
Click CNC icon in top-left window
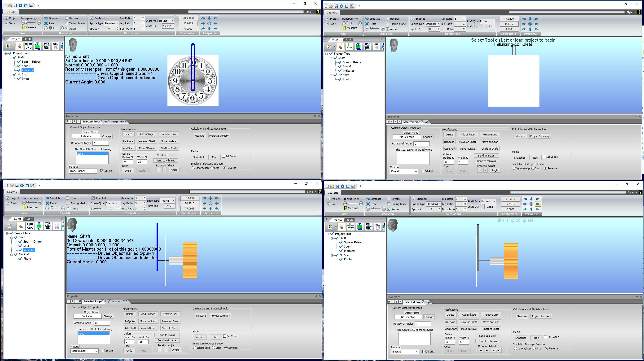pyautogui.click(x=29, y=46)
